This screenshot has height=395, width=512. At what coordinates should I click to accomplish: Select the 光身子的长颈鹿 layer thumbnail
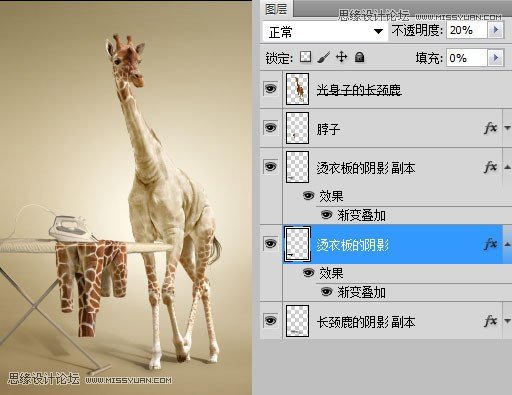point(297,89)
